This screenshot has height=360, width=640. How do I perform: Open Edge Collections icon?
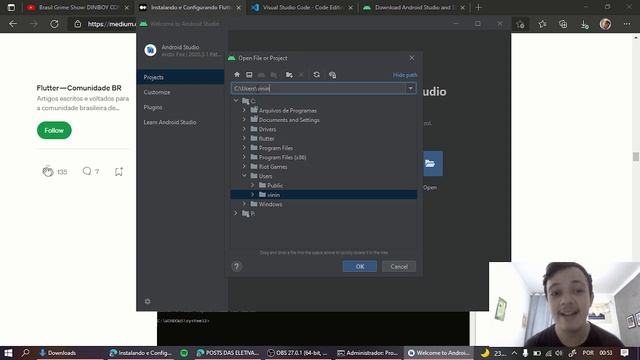[563, 24]
